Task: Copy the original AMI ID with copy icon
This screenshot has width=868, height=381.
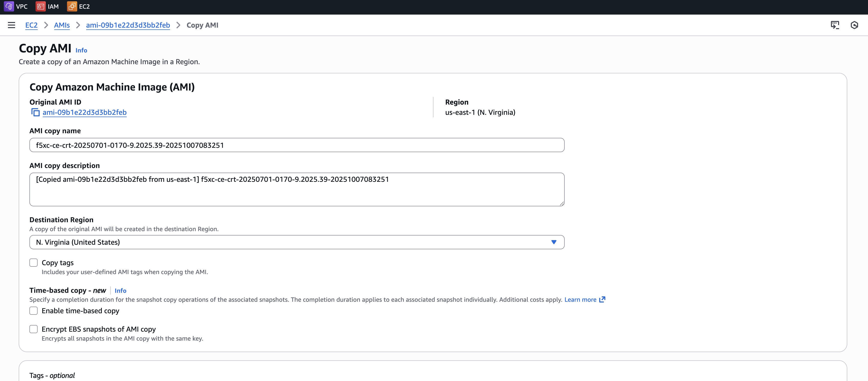Action: click(x=35, y=113)
